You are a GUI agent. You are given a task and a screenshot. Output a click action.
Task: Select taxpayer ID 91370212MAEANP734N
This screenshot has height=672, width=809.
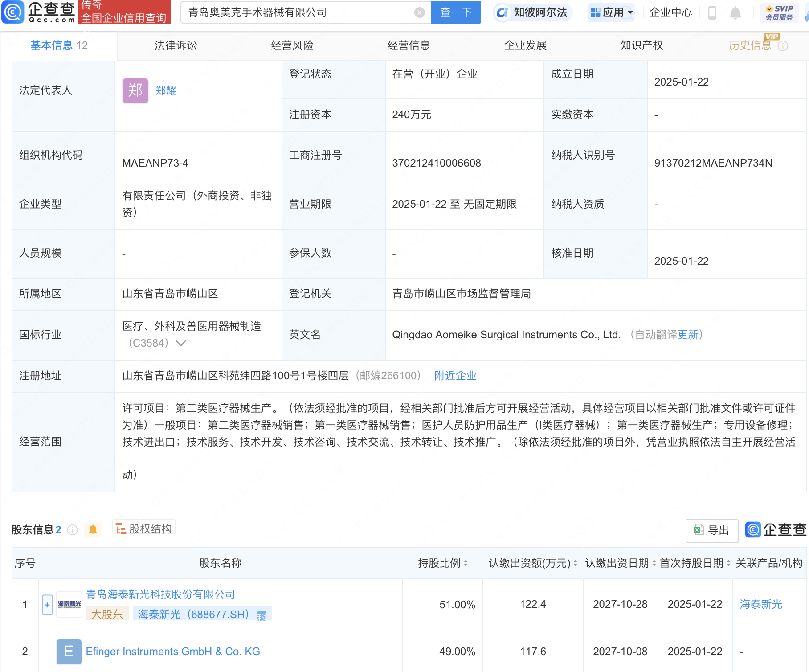[x=713, y=163]
